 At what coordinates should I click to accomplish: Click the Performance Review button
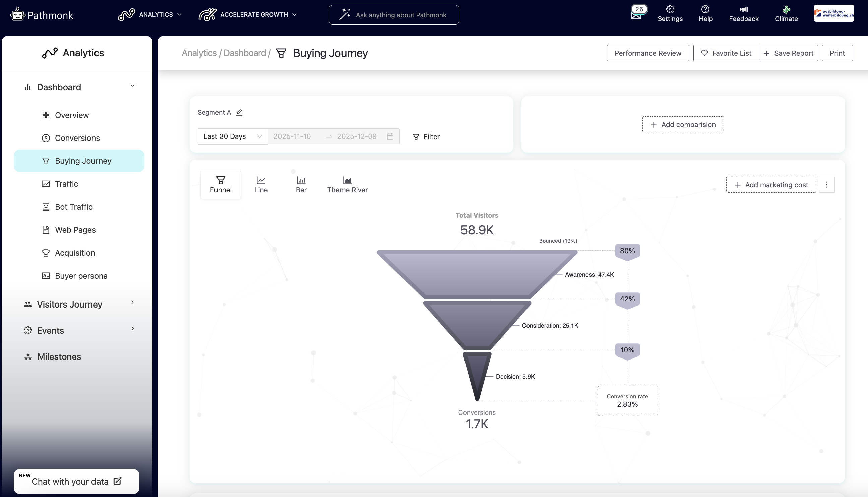647,53
